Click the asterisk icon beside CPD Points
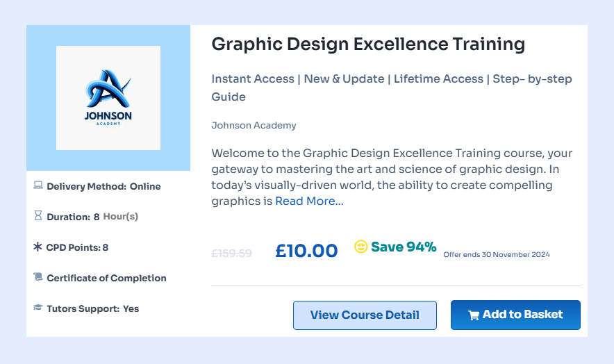This screenshot has height=364, width=614. pos(38,247)
